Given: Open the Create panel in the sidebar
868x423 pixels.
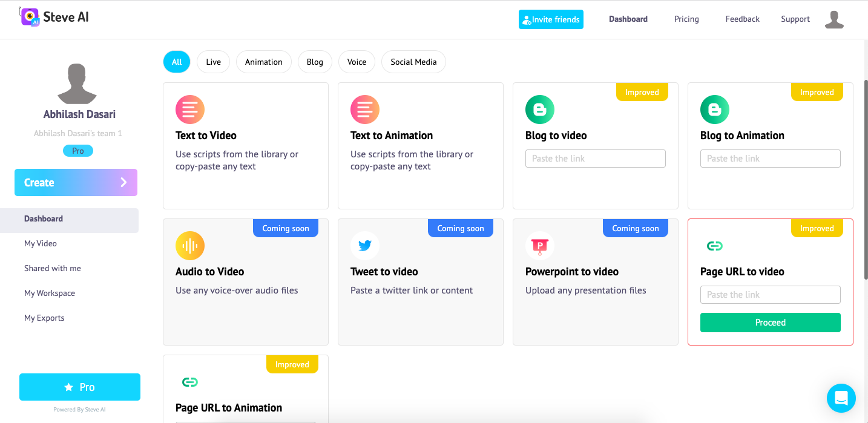Looking at the screenshot, I should coord(76,182).
